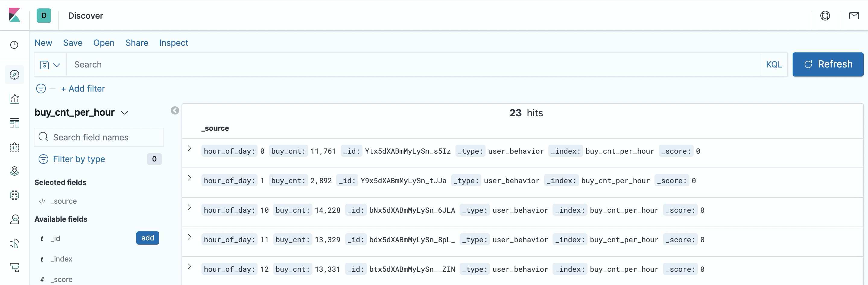Open Discover compass icon in sidebar

click(14, 75)
